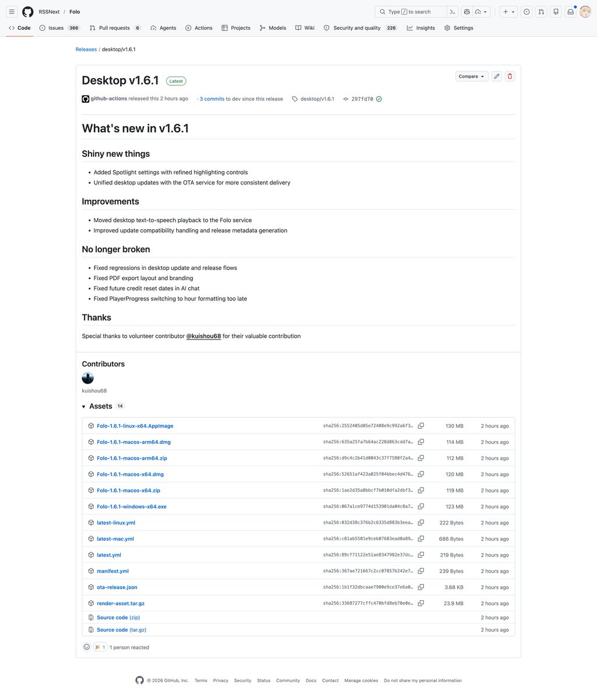Switch to the Issues tab
This screenshot has height=700, width=597.
59,28
